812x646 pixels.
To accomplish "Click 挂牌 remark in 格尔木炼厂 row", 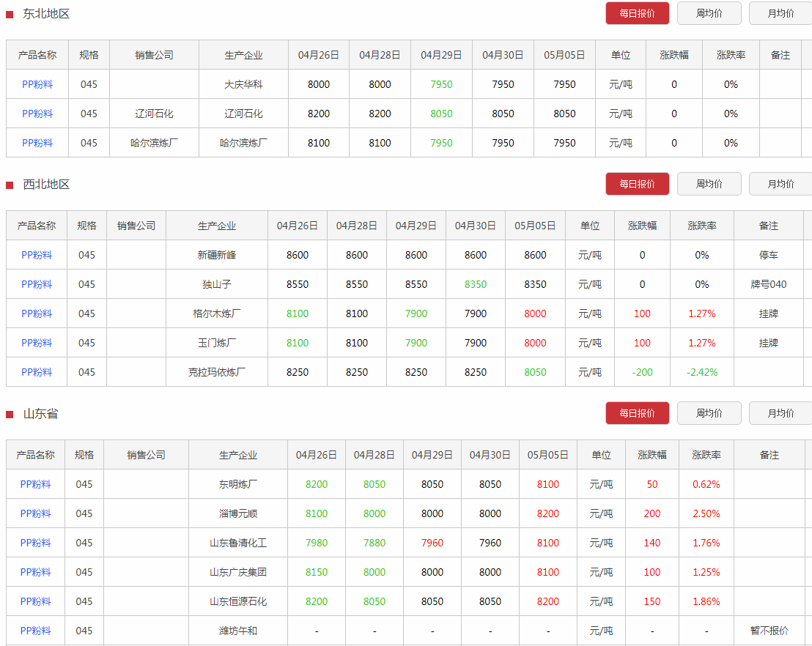I will coord(769,313).
